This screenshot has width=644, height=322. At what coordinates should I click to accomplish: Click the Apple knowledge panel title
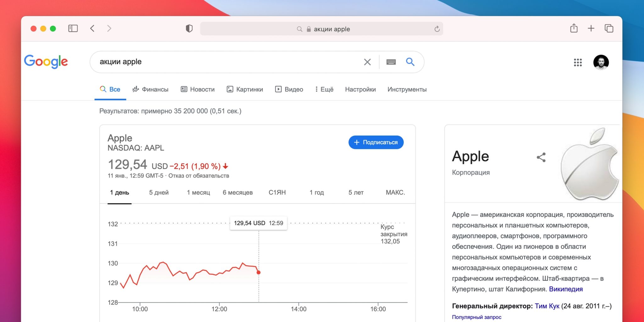pyautogui.click(x=470, y=156)
